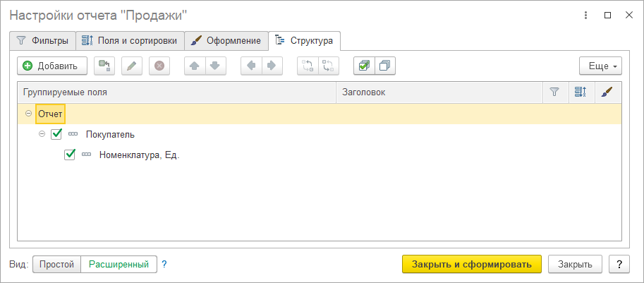This screenshot has height=283, width=644.
Task: Switch to the Фильтры tab
Action: coord(42,40)
